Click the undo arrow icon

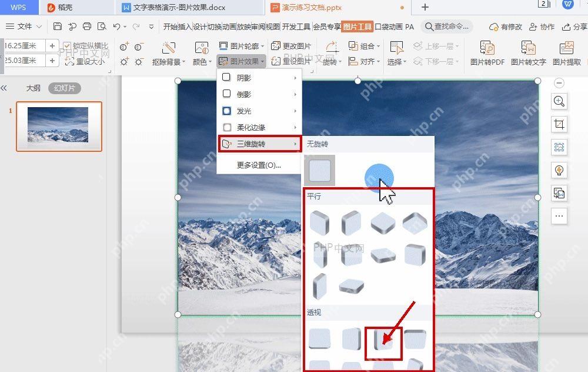click(116, 26)
